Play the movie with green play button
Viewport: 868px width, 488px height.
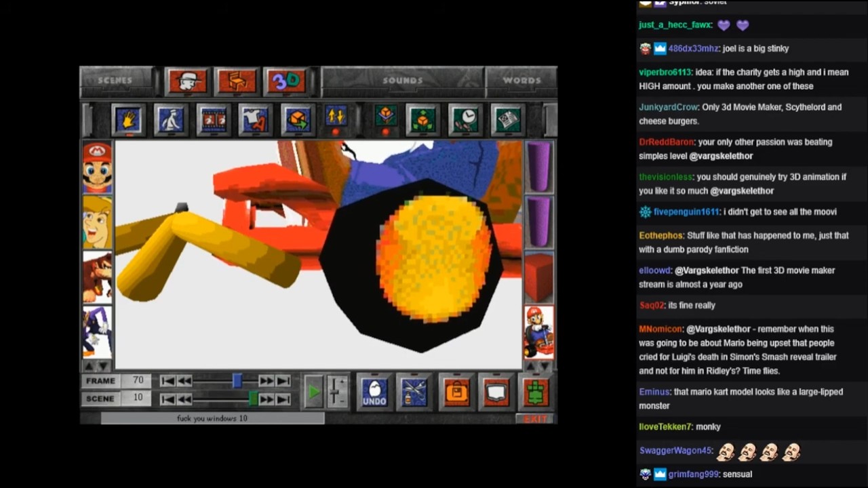pyautogui.click(x=313, y=392)
